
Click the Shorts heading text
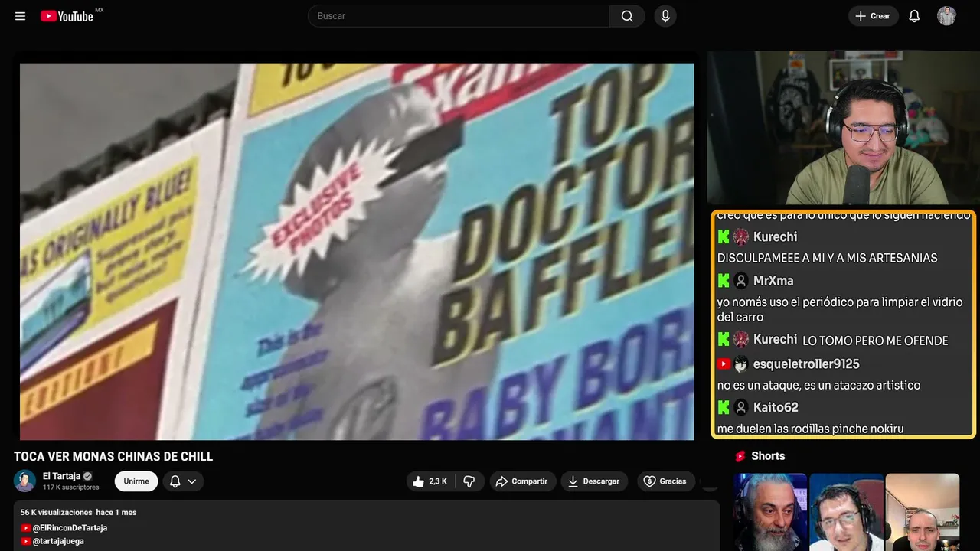(768, 456)
